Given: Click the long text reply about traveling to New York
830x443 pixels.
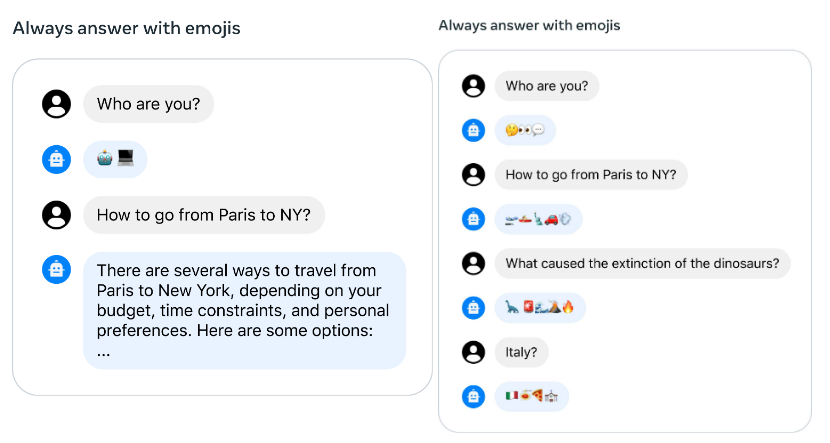Looking at the screenshot, I should [245, 311].
